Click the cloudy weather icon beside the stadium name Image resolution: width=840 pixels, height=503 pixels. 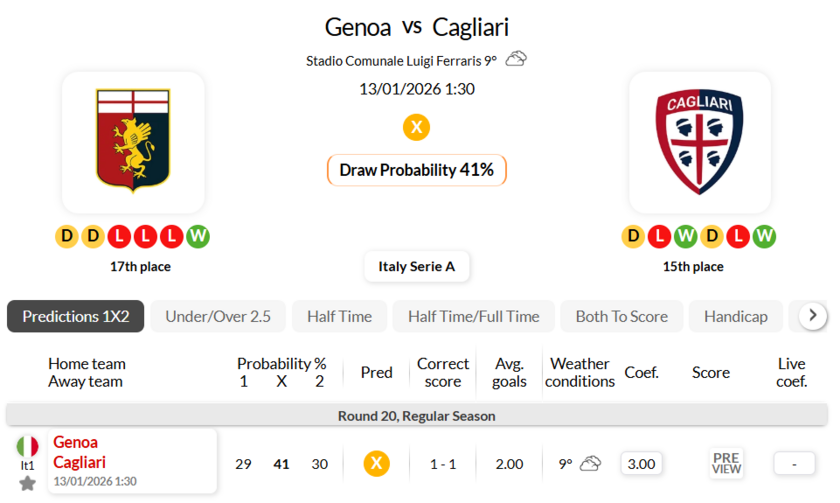(516, 59)
